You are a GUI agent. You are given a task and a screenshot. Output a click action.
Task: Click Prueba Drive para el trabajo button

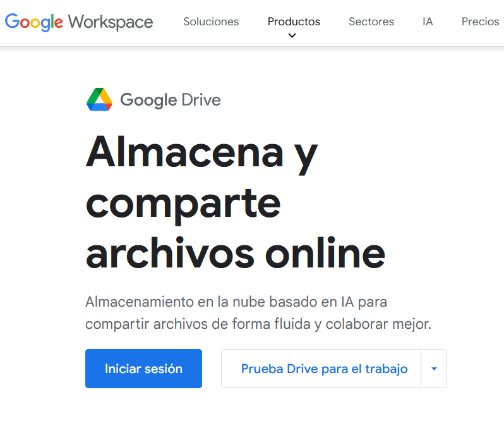click(324, 369)
